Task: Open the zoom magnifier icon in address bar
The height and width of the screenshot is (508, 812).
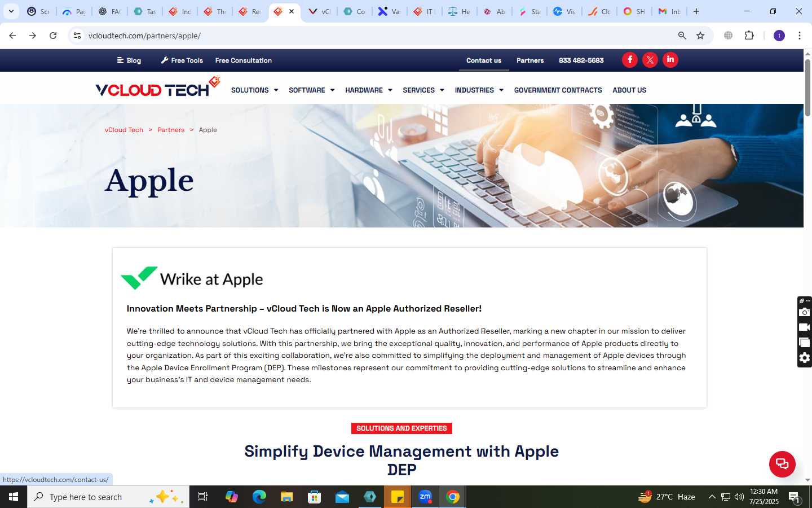Action: click(682, 36)
